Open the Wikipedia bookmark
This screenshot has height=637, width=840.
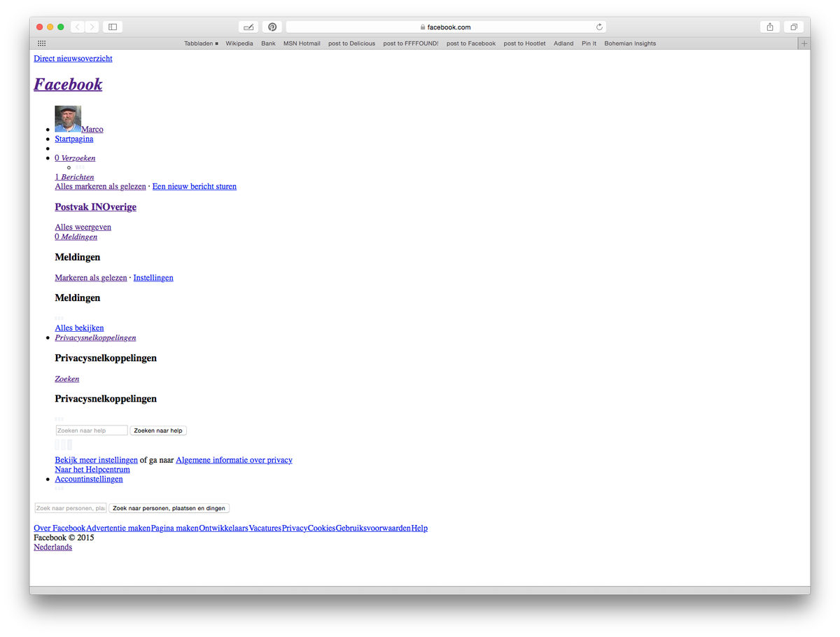(239, 43)
